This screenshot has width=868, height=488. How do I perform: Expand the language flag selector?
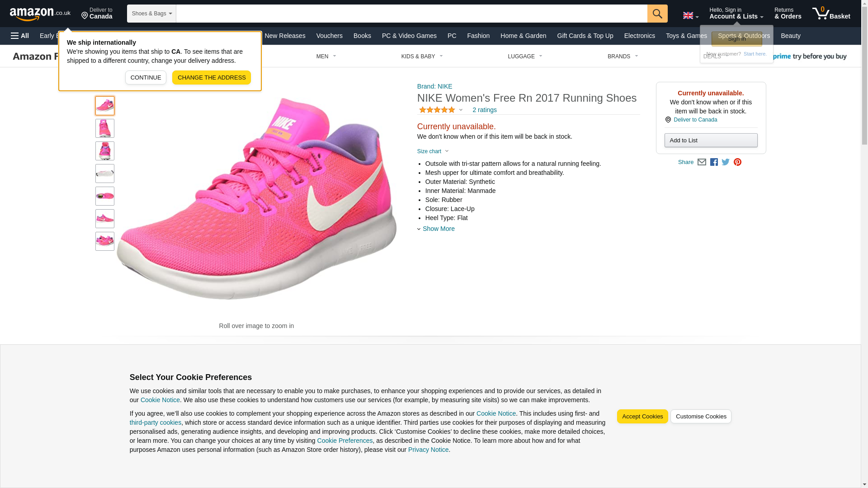tap(690, 16)
